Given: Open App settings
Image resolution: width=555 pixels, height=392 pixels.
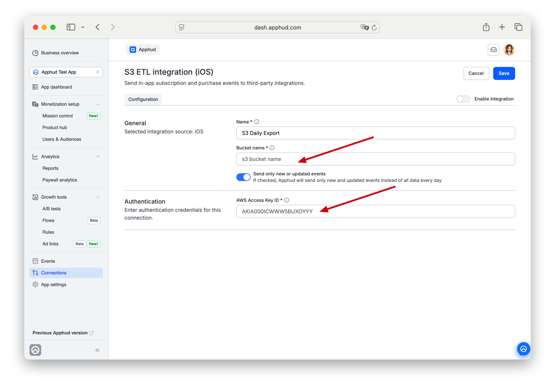Looking at the screenshot, I should pos(53,285).
